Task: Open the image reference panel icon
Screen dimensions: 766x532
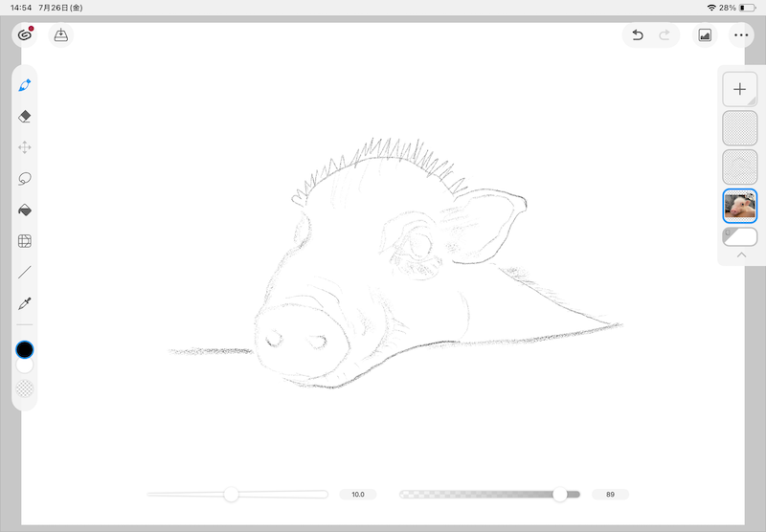Action: click(x=705, y=35)
